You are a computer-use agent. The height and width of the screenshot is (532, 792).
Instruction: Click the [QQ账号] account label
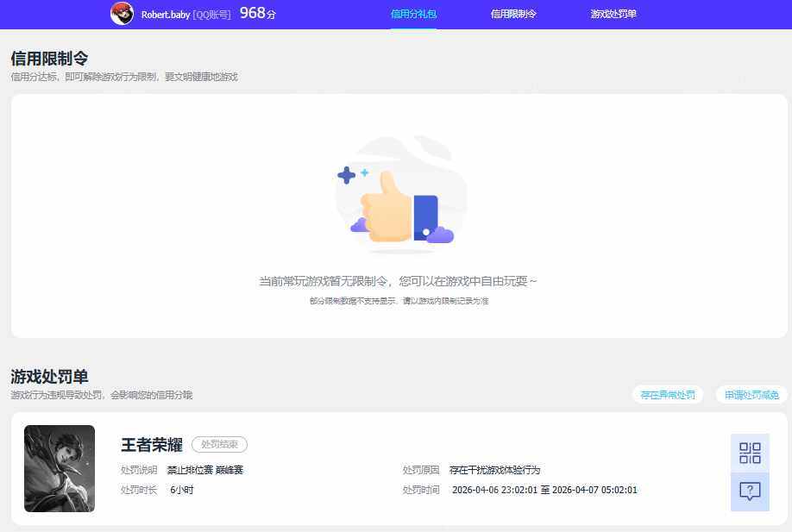[x=211, y=15]
